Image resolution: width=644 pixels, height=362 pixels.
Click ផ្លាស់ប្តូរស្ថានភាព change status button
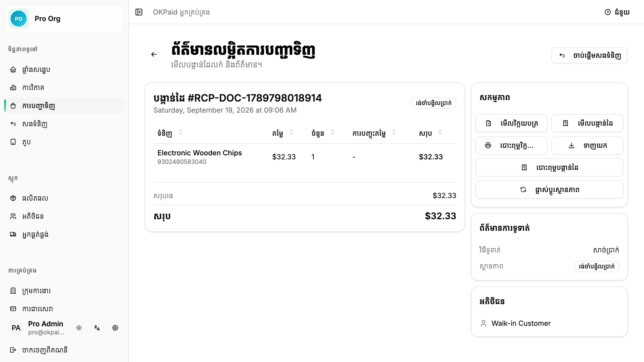click(x=549, y=190)
